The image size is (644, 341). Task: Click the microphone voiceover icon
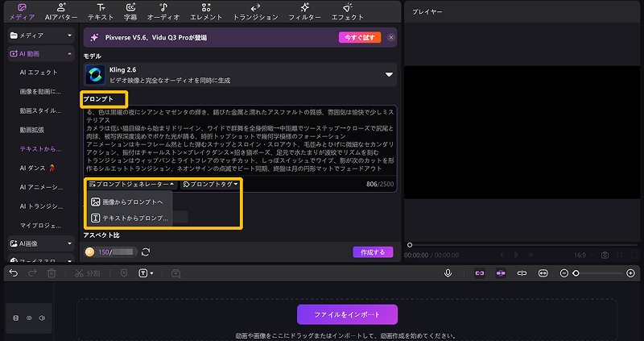448,273
